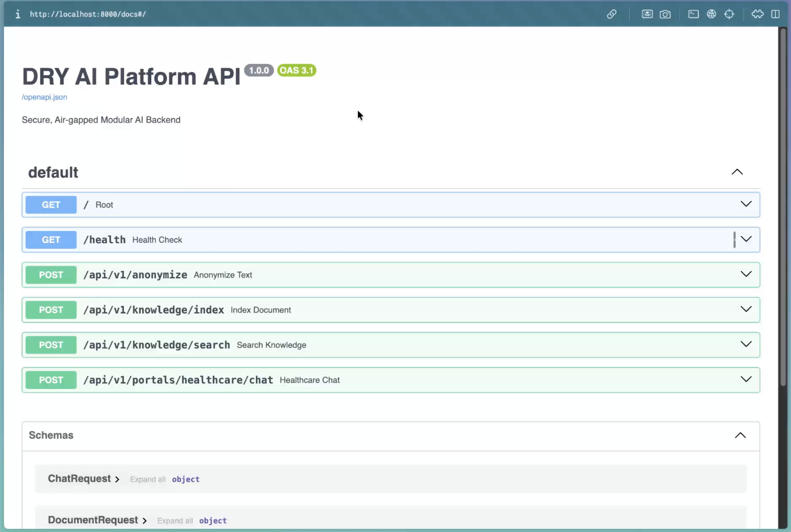The width and height of the screenshot is (791, 532).
Task: Click the globe network icon
Action: (x=711, y=14)
